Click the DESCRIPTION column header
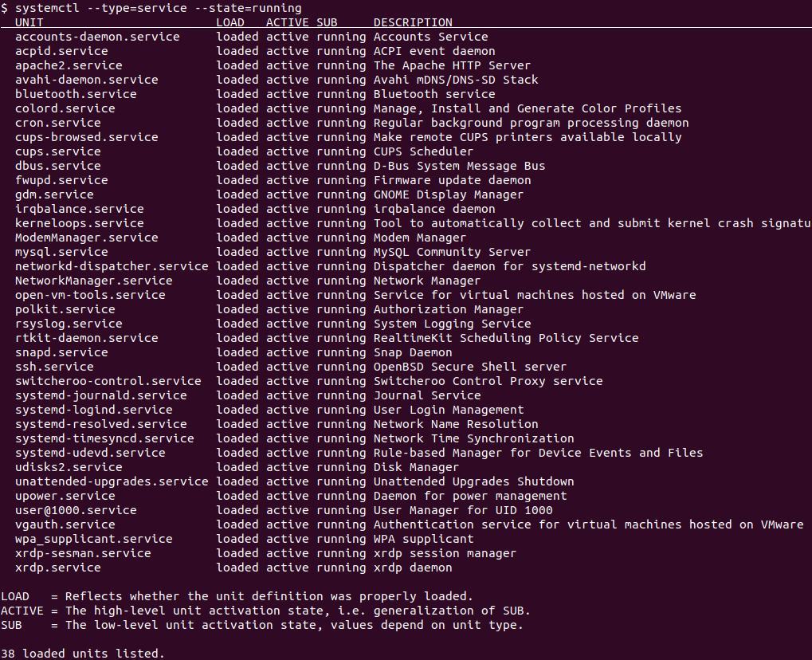This screenshot has width=812, height=660. coord(413,22)
